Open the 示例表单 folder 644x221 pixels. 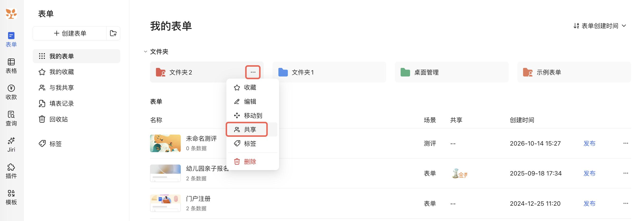point(574,72)
